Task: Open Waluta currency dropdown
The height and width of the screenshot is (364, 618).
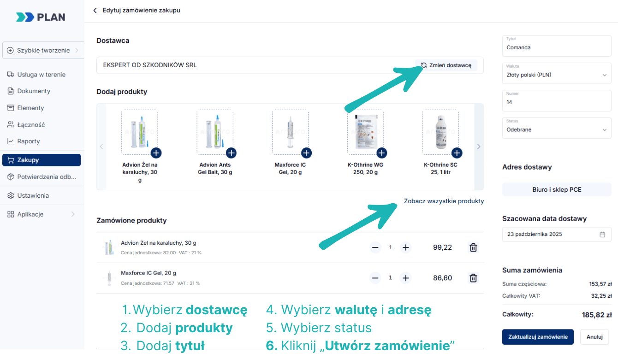Action: (x=557, y=73)
